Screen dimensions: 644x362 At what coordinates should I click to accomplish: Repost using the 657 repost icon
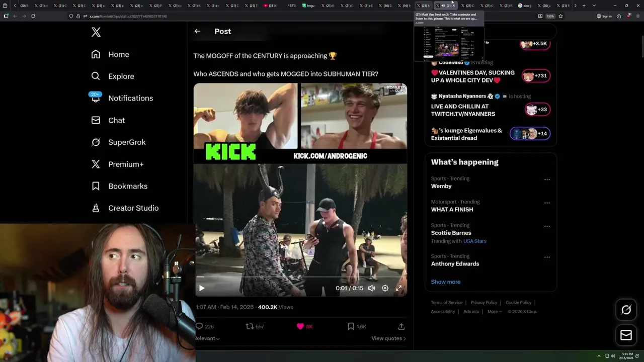coord(250,326)
